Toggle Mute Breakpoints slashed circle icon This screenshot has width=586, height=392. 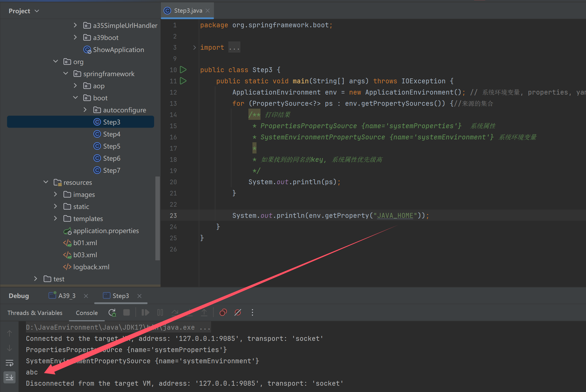point(238,312)
